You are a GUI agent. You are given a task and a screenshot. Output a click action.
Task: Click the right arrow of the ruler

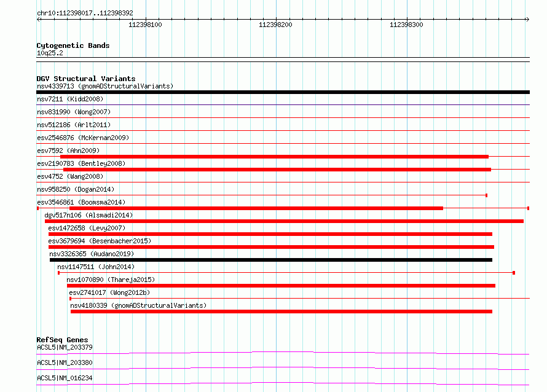pos(527,19)
